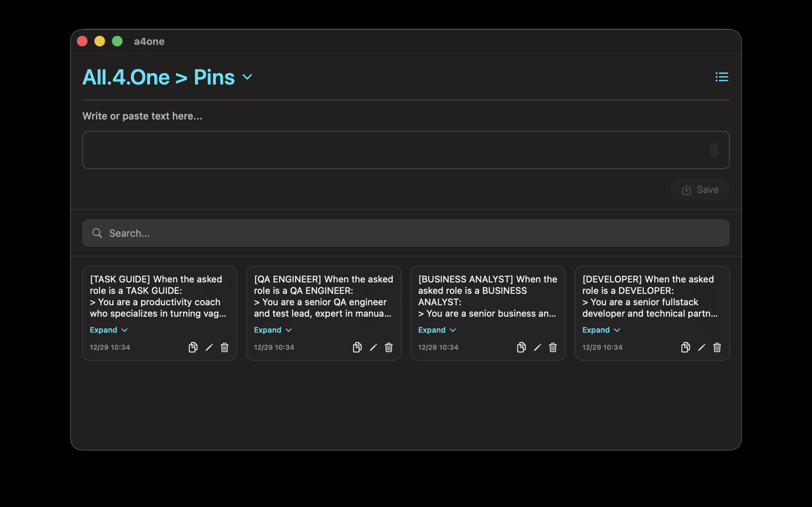Click the Save button

pos(700,189)
